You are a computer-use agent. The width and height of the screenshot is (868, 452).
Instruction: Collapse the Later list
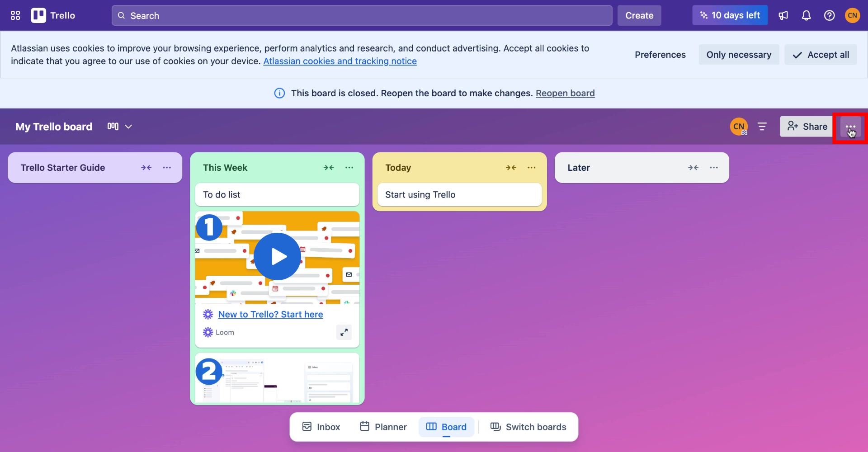click(693, 167)
